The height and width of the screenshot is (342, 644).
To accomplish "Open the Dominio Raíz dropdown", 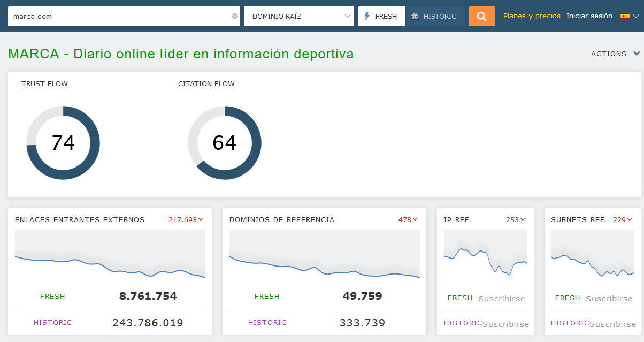I will pos(299,16).
